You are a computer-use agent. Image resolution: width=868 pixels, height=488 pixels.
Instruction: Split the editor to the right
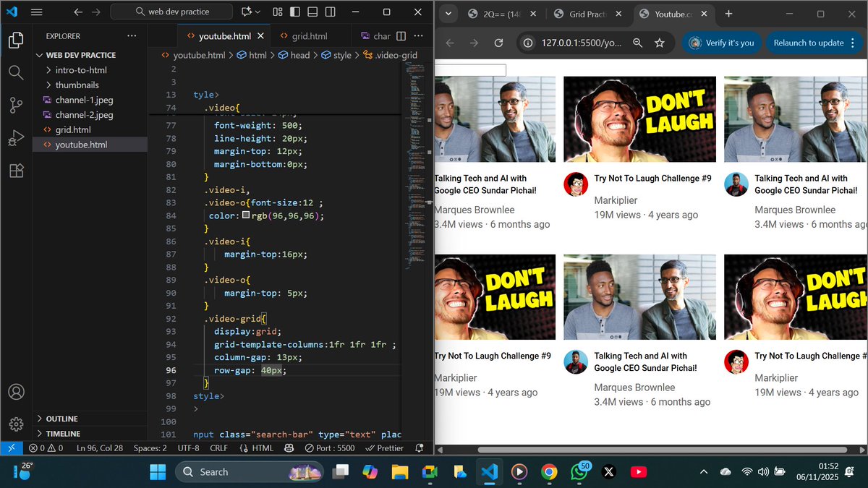pos(401,36)
